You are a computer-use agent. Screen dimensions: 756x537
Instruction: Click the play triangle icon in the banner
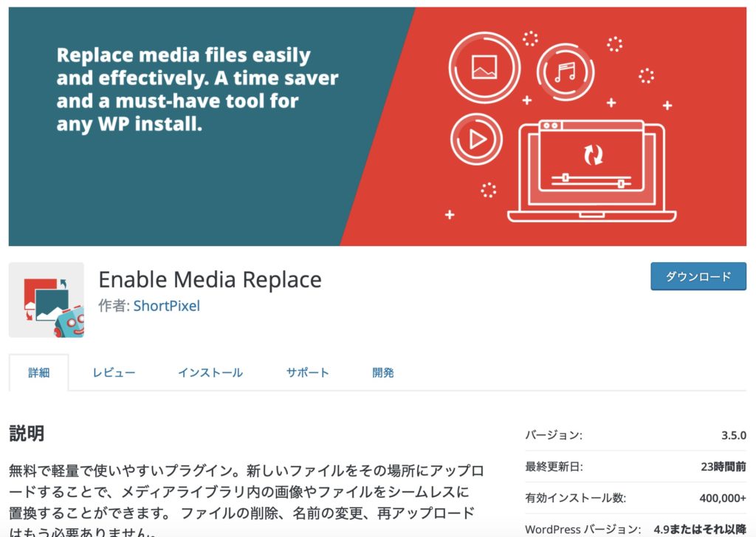coord(476,139)
